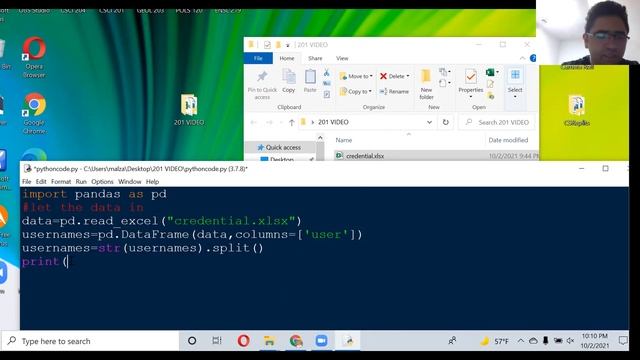Open Task View on the taskbar

[x=217, y=340]
